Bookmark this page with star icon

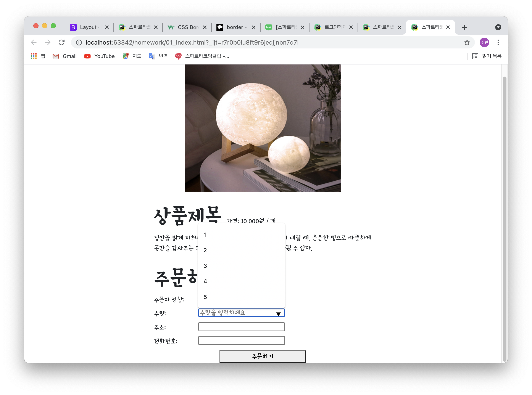[467, 43]
